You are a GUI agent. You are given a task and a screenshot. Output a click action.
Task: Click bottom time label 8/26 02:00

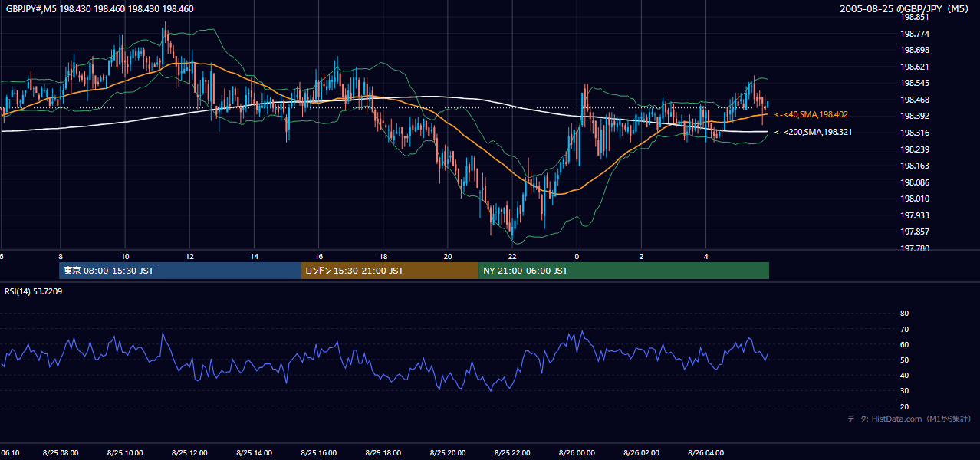[641, 453]
